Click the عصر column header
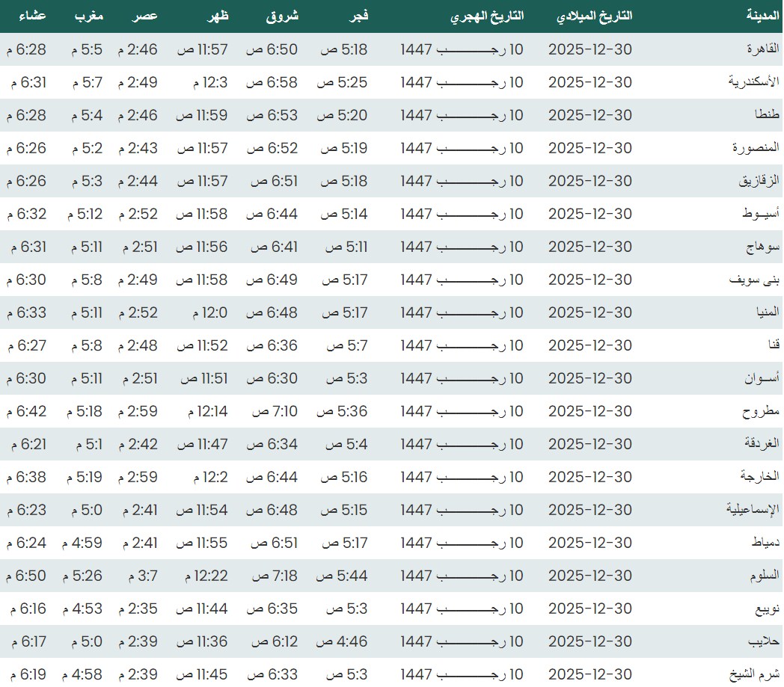This screenshot has width=784, height=687. coord(145,16)
